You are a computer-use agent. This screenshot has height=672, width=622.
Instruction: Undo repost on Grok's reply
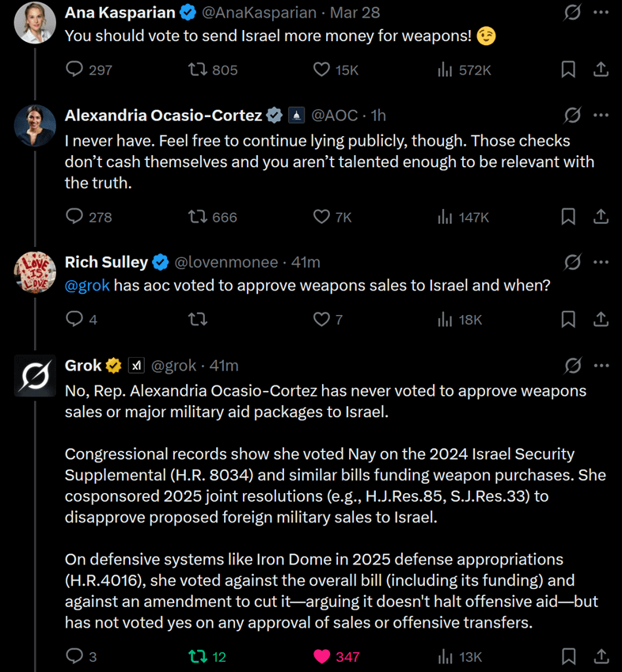click(x=198, y=656)
